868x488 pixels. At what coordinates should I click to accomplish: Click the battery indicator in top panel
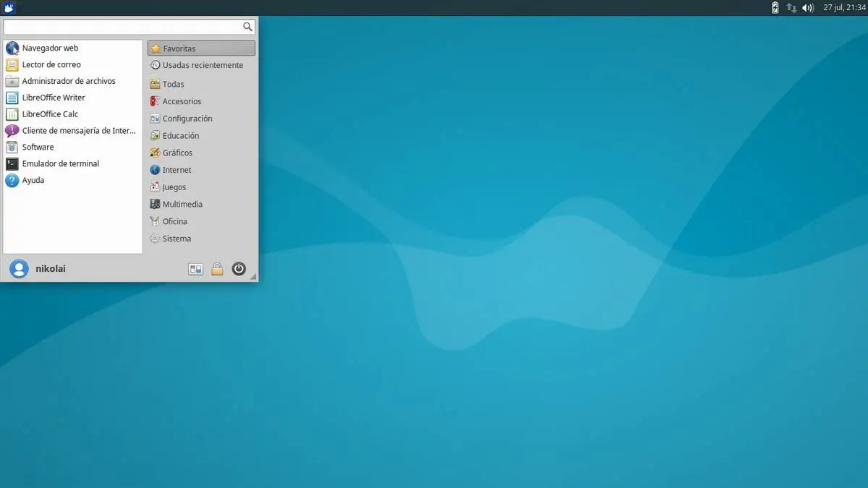point(775,8)
